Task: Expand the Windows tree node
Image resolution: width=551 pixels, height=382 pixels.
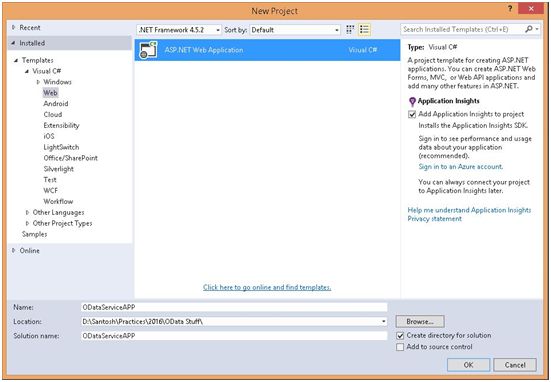Action: click(38, 82)
